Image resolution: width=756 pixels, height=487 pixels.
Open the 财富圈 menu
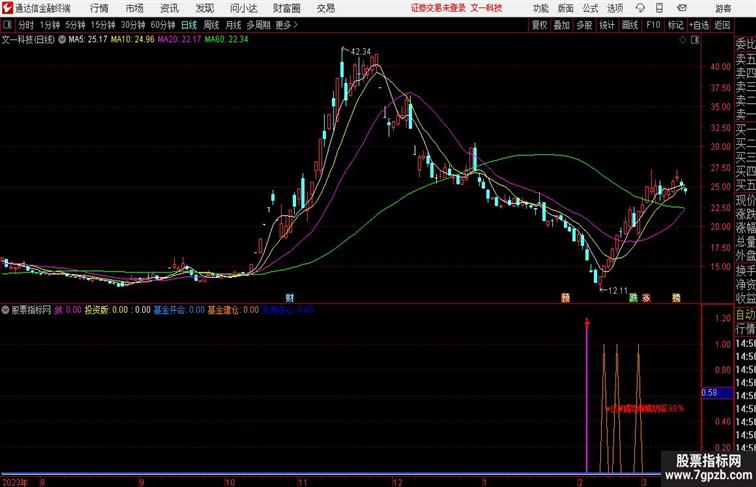point(286,8)
